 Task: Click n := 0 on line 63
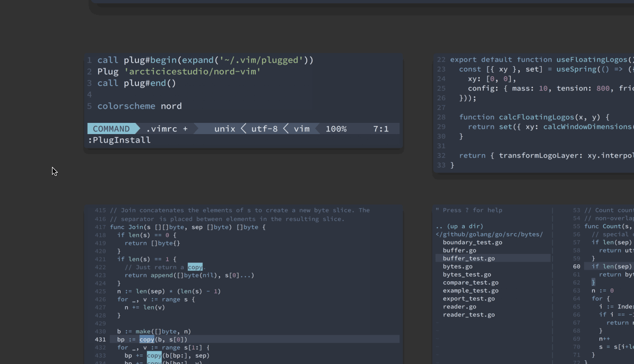click(x=603, y=290)
